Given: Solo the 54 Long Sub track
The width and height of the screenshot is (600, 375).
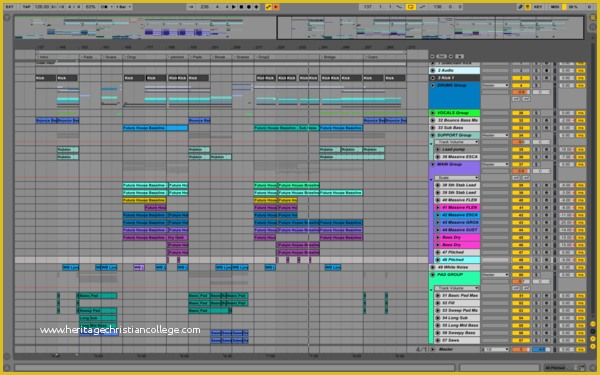Looking at the screenshot, I should (536, 318).
